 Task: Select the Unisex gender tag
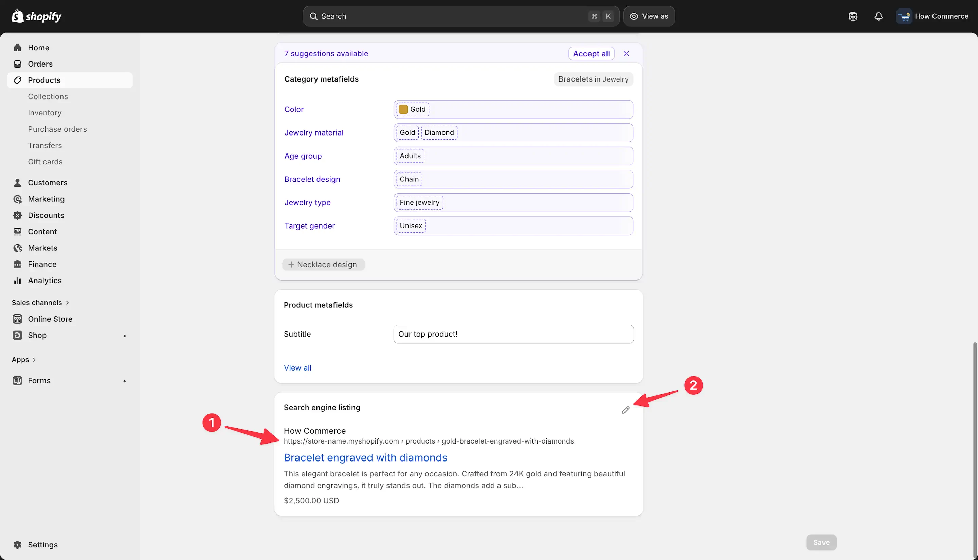point(411,226)
